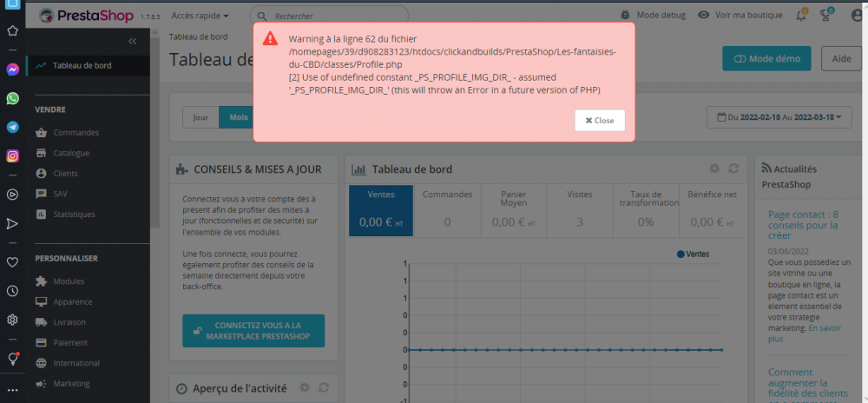The width and height of the screenshot is (868, 403).
Task: Click the Tableau de bord breadcrumb
Action: tap(198, 37)
